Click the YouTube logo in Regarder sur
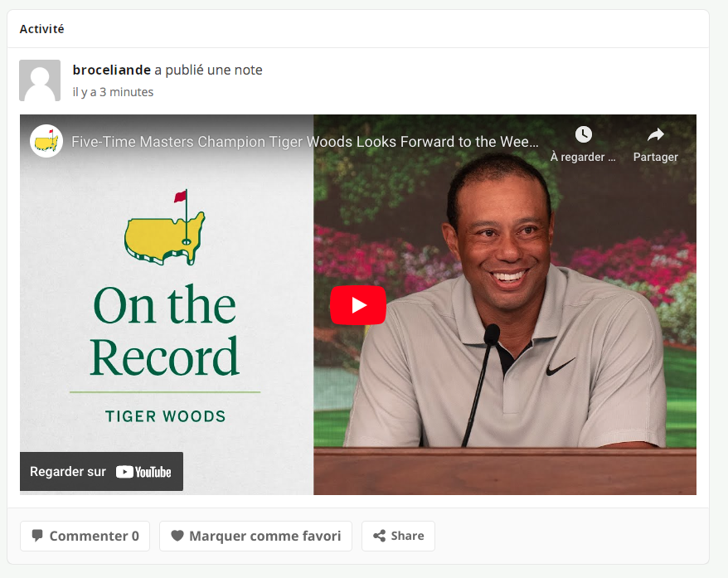This screenshot has width=728, height=578. coord(143,472)
